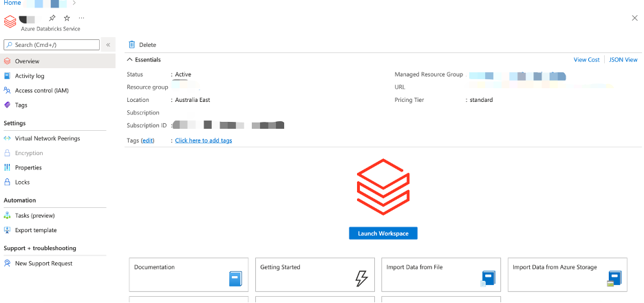Viewport: 644px width, 303px height.
Task: Open Import Data from File card
Action: click(x=441, y=275)
